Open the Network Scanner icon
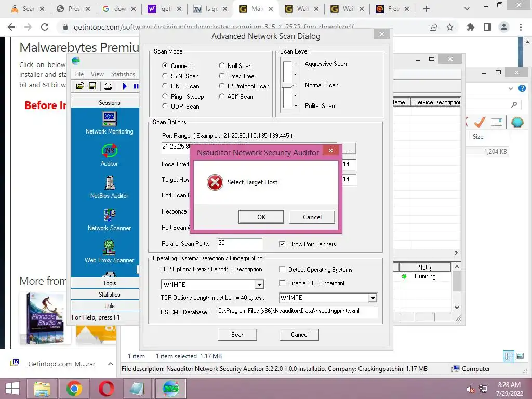This screenshot has height=399, width=532. [109, 220]
